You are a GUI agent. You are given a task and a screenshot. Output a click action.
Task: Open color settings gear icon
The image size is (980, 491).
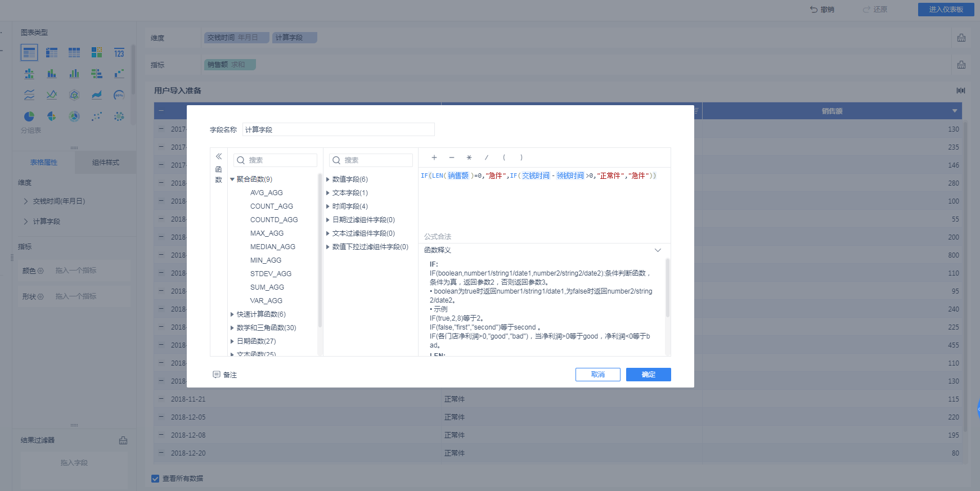click(x=41, y=271)
